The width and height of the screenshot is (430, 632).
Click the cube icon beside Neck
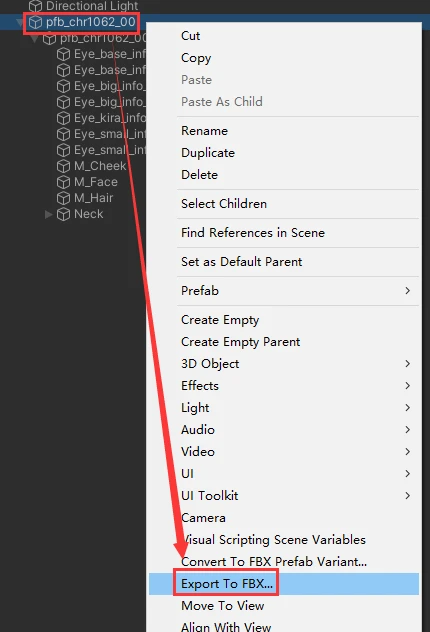tap(63, 214)
